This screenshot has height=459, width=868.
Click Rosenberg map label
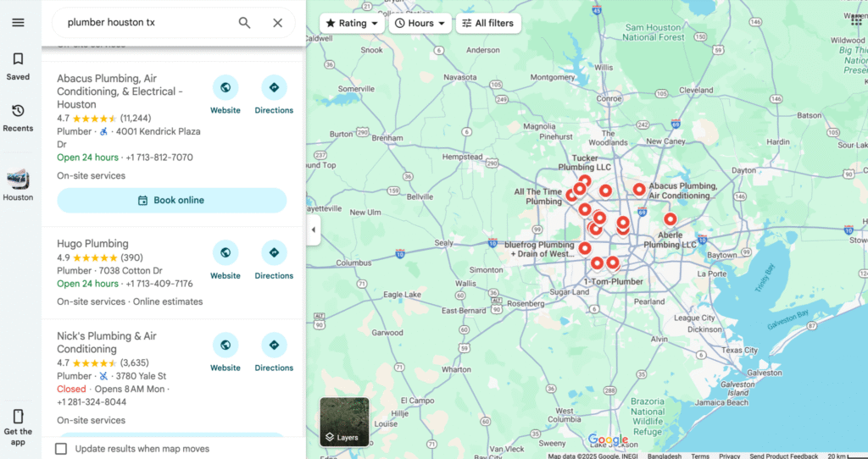tap(526, 303)
